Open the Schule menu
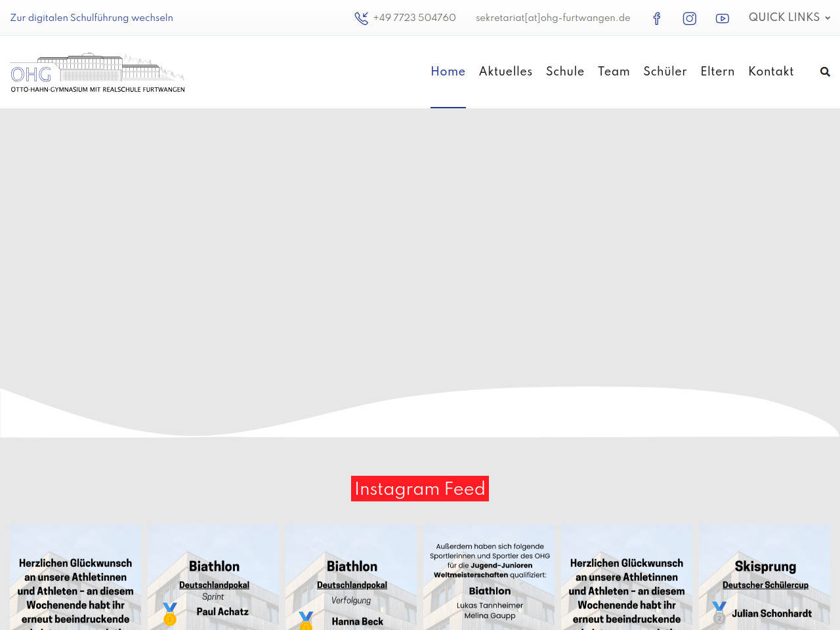Screen dimensions: 840x630 564,72
